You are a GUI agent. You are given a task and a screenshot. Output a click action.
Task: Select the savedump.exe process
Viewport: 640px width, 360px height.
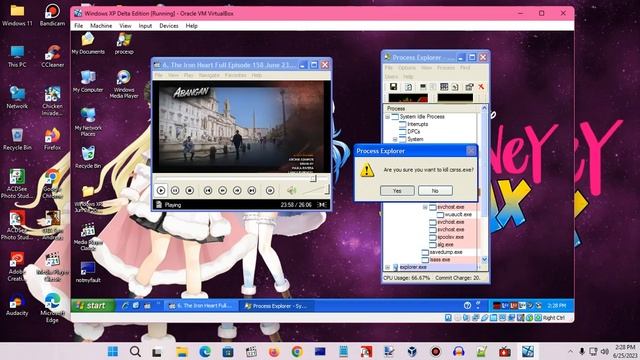pos(442,252)
